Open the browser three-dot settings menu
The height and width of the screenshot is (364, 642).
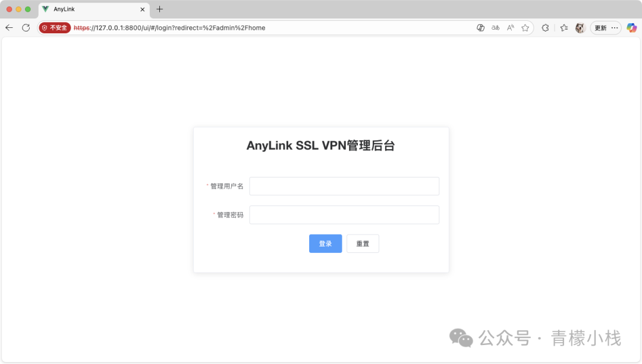(x=615, y=28)
